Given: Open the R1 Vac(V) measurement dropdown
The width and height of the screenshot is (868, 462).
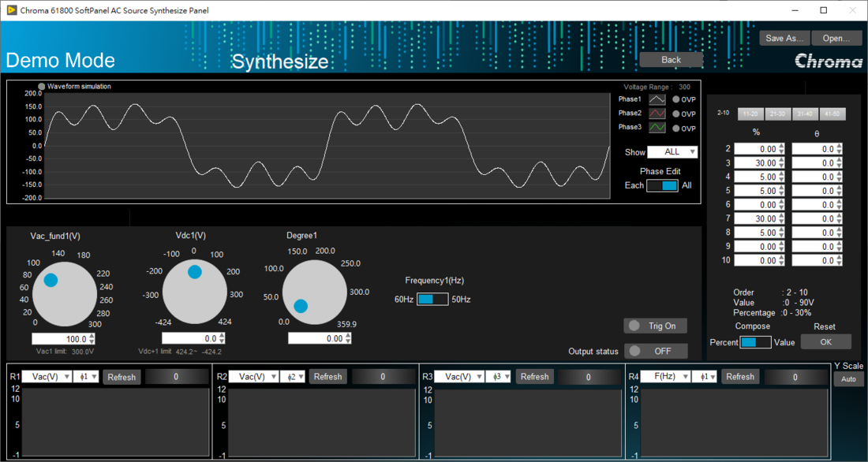Looking at the screenshot, I should 47,377.
